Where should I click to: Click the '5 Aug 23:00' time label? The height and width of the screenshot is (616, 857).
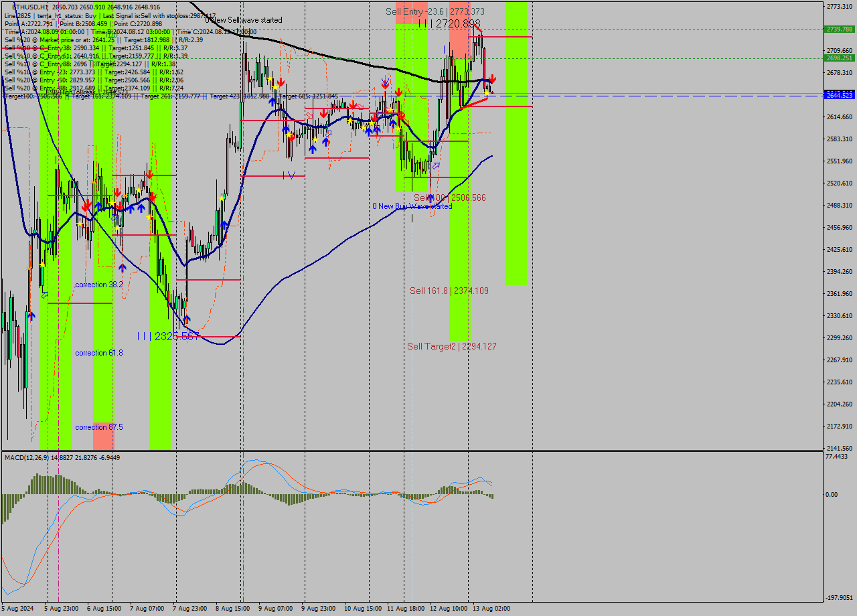tap(61, 609)
